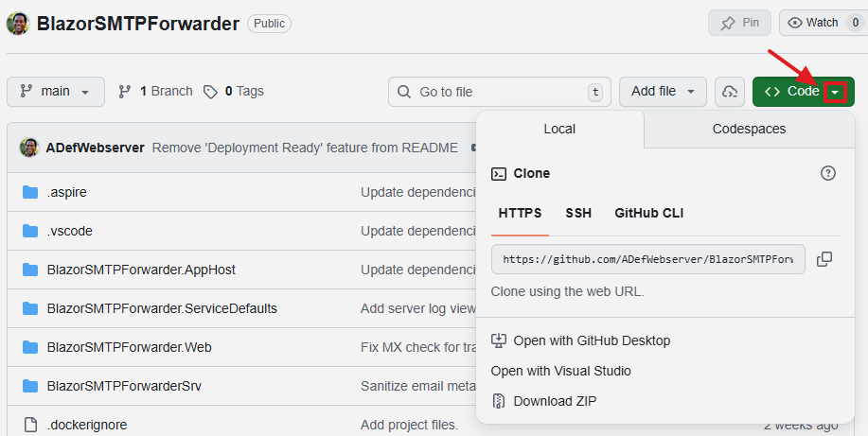
Task: Choose Open with GitHub Desktop
Action: (x=591, y=340)
